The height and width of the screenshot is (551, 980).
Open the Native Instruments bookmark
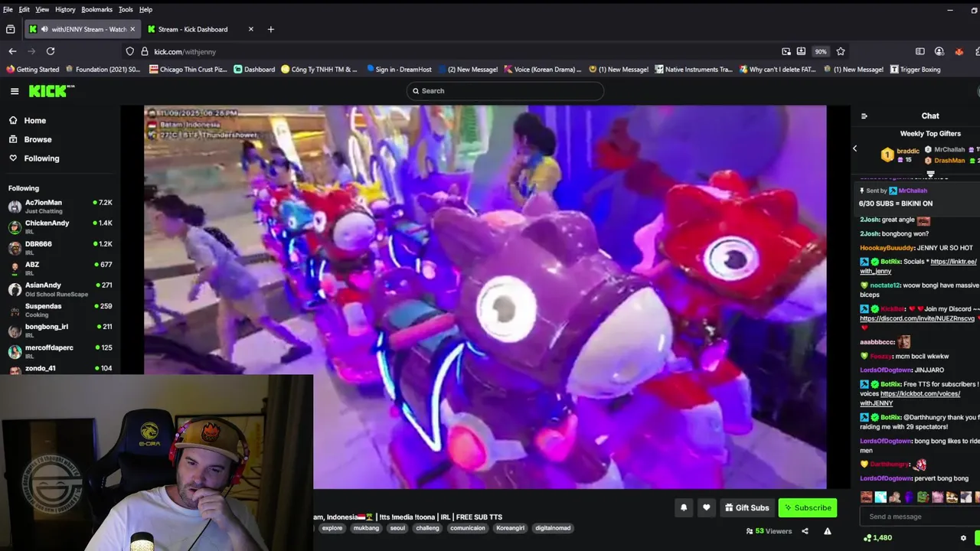694,69
